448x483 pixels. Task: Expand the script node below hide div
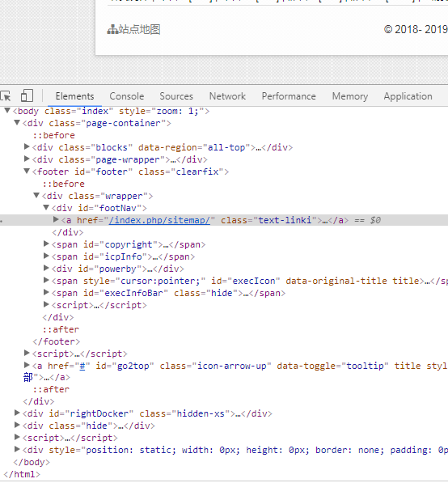[17, 437]
